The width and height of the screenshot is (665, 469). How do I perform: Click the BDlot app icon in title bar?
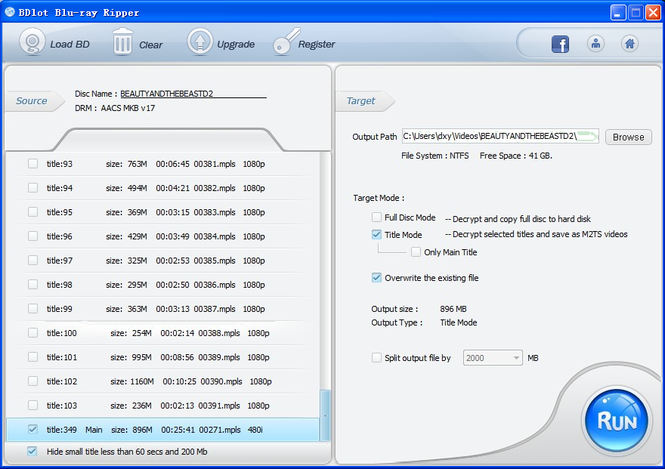(x=9, y=12)
